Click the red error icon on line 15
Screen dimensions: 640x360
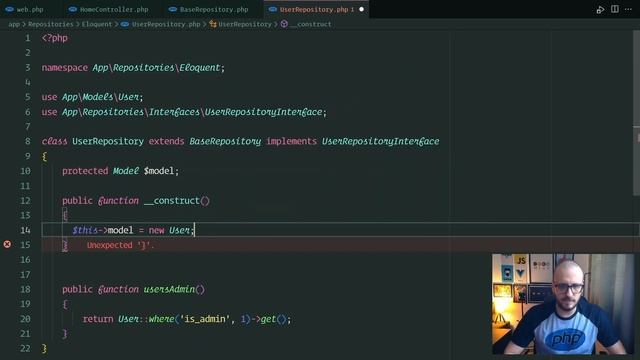(x=7, y=244)
